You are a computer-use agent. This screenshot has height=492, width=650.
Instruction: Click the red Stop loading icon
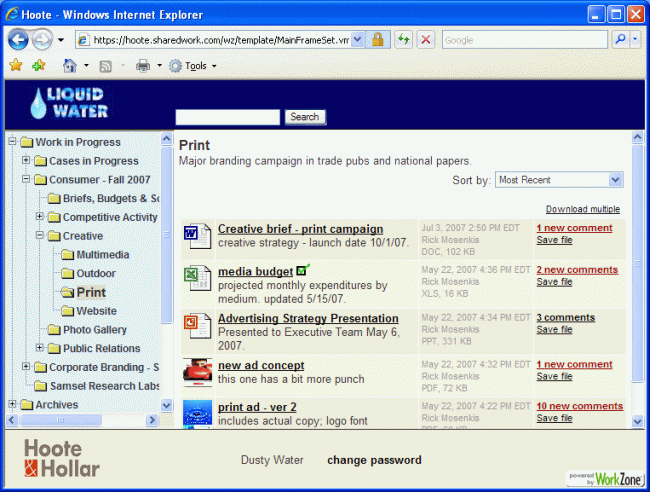tap(426, 40)
